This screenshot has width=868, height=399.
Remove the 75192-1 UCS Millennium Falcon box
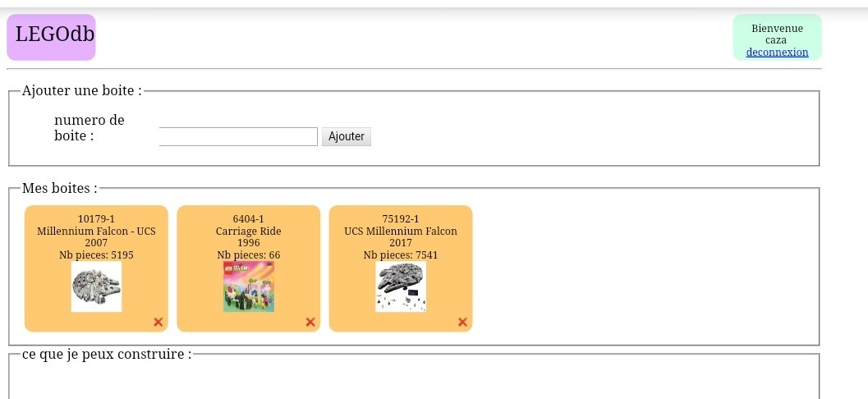point(462,322)
